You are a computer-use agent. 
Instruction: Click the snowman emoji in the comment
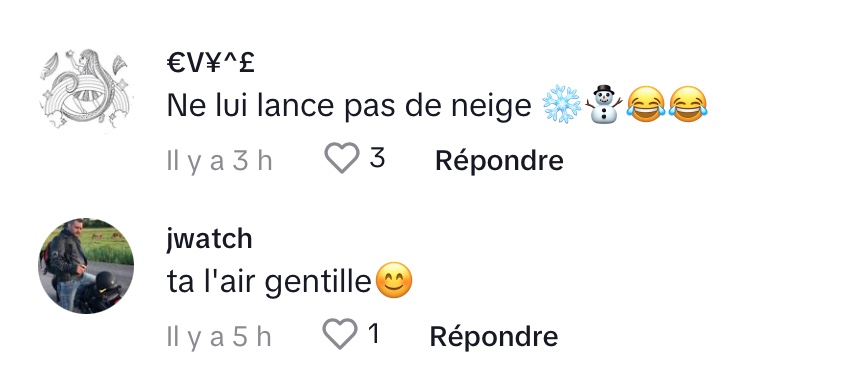[604, 104]
